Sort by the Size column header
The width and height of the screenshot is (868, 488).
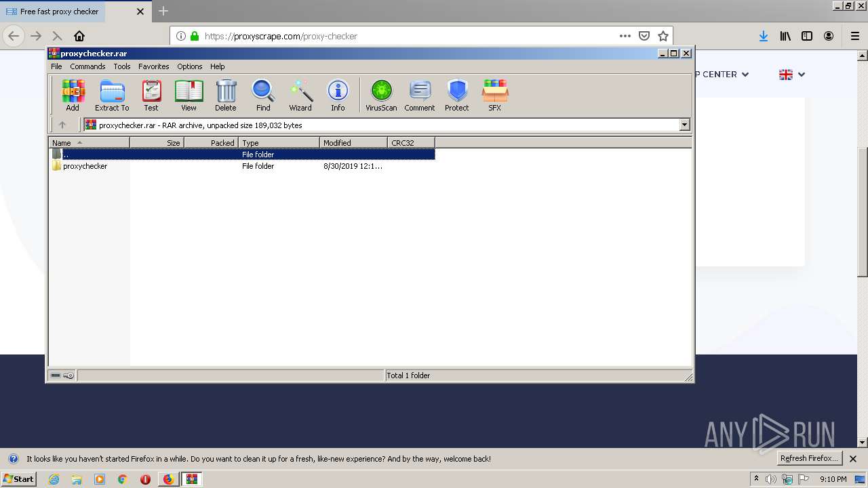pos(157,143)
